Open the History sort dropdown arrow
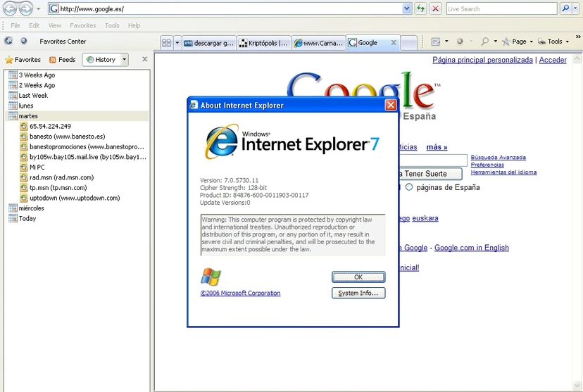 click(125, 59)
